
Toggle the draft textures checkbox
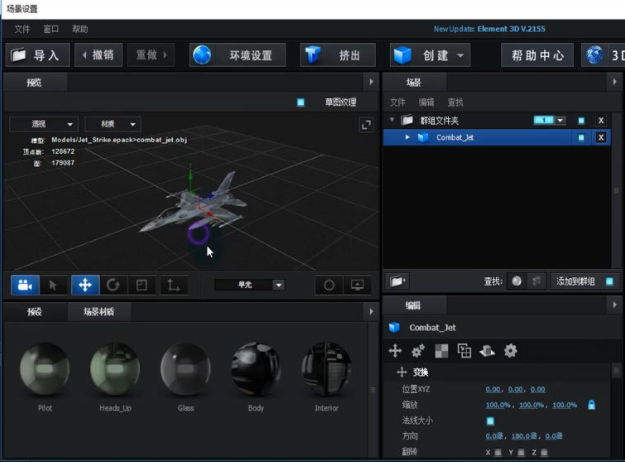[x=300, y=102]
